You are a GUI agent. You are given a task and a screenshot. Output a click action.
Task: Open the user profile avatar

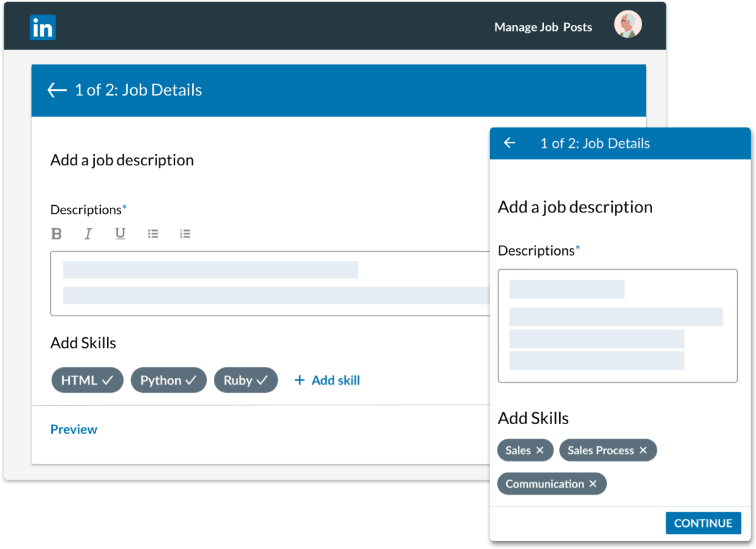click(627, 25)
